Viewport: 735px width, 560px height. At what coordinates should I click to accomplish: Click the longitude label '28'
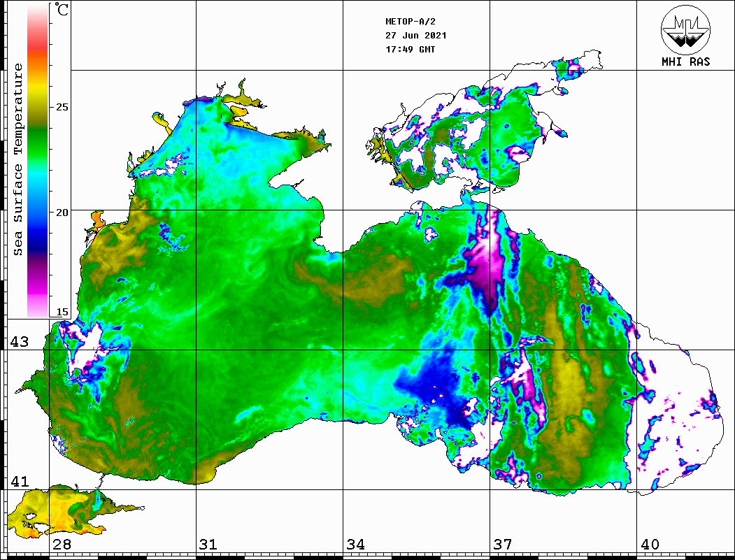pos(62,544)
